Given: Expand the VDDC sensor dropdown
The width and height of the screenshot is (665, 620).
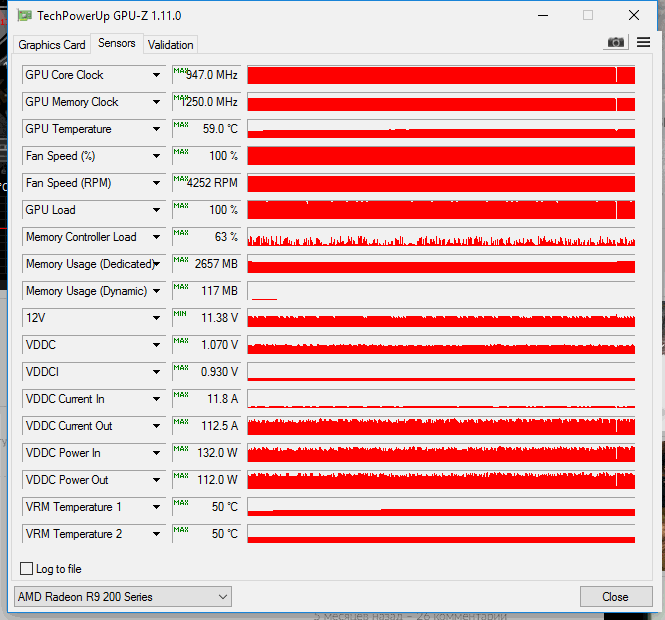Looking at the screenshot, I should coord(156,345).
